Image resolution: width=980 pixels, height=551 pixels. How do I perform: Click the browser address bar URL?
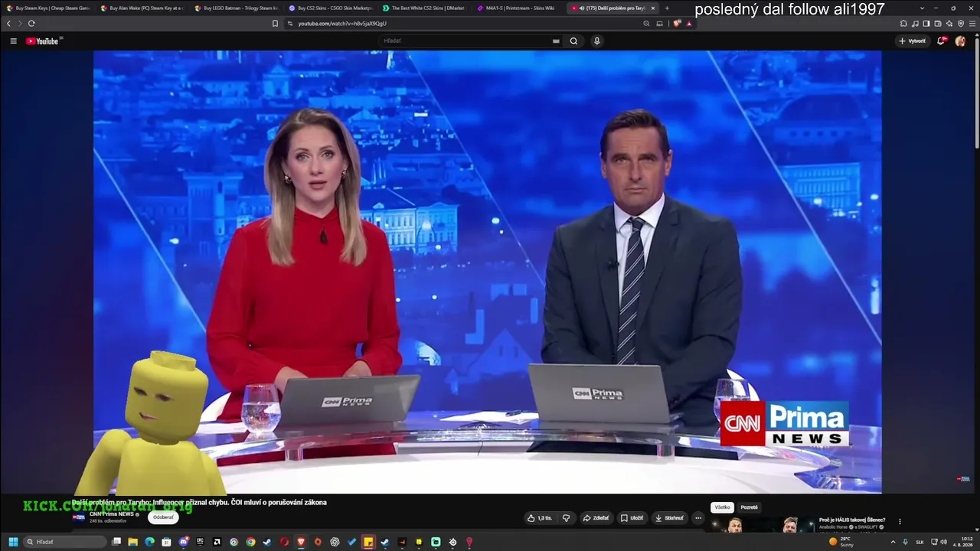point(342,24)
